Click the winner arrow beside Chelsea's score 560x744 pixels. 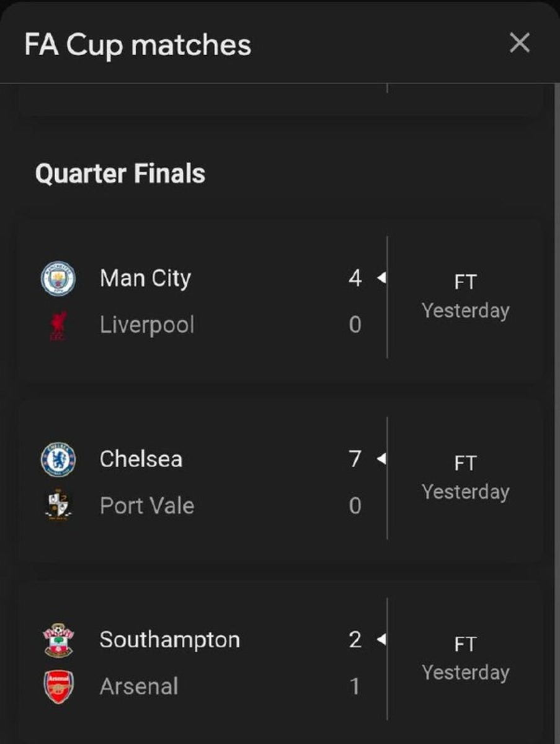[381, 459]
